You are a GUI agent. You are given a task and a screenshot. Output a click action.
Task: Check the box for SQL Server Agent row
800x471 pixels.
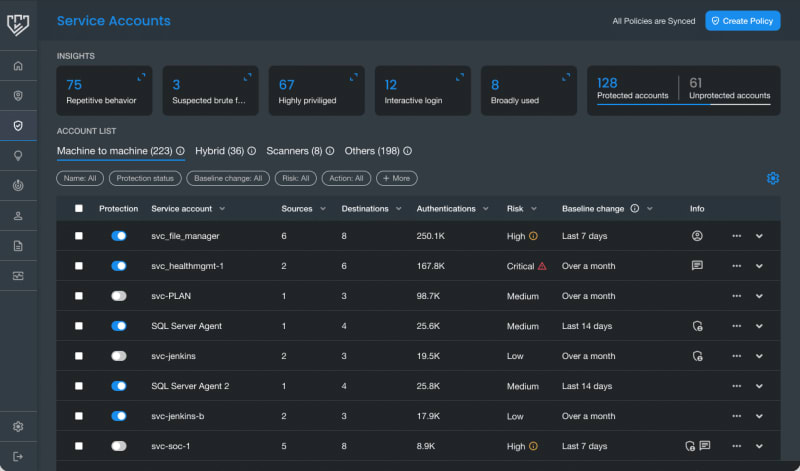[x=79, y=326]
